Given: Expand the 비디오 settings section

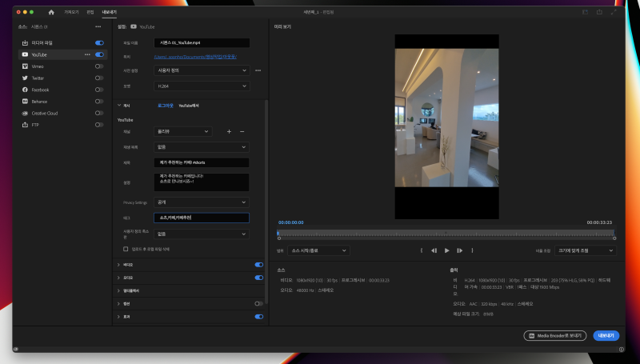Looking at the screenshot, I should pos(119,264).
